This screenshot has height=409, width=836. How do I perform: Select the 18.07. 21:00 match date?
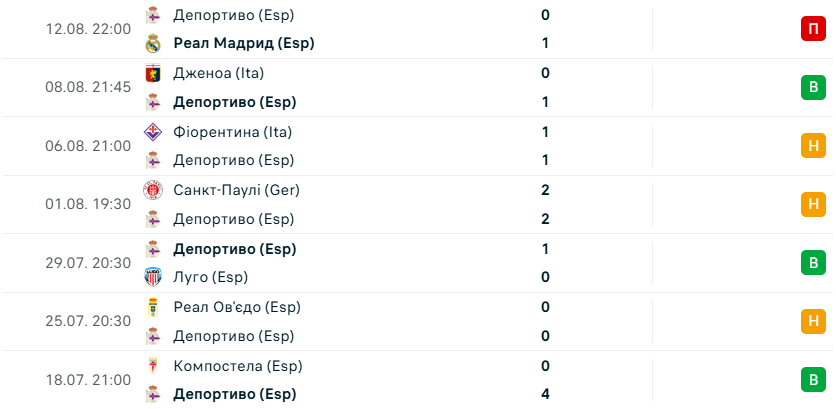click(x=88, y=380)
